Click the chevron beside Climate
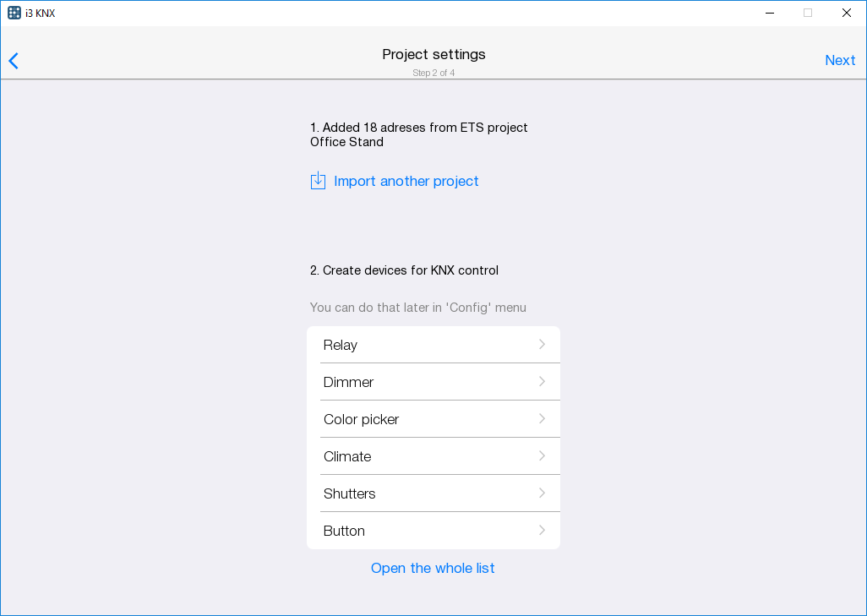The image size is (867, 616). [x=542, y=456]
